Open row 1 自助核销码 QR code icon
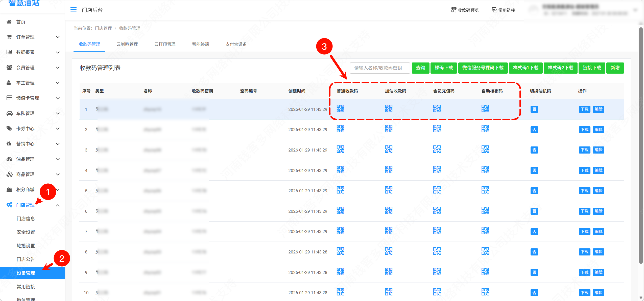Screen dimensions: 644x301 tap(486, 109)
